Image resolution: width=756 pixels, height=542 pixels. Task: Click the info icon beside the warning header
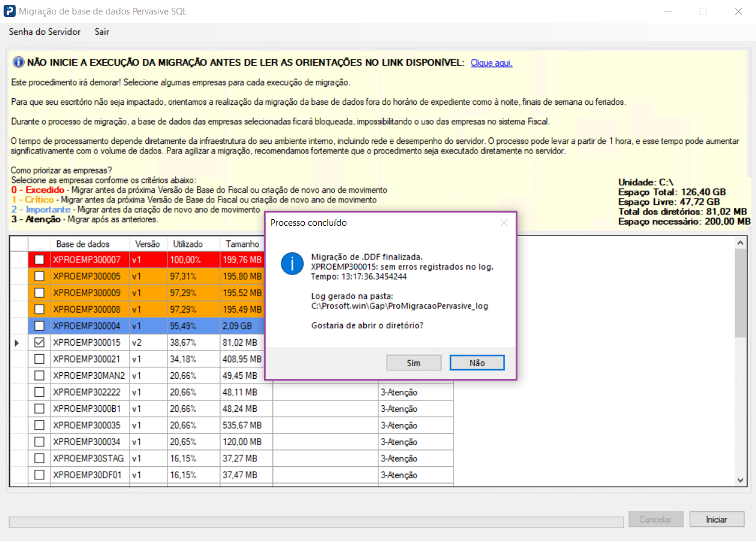(18, 63)
